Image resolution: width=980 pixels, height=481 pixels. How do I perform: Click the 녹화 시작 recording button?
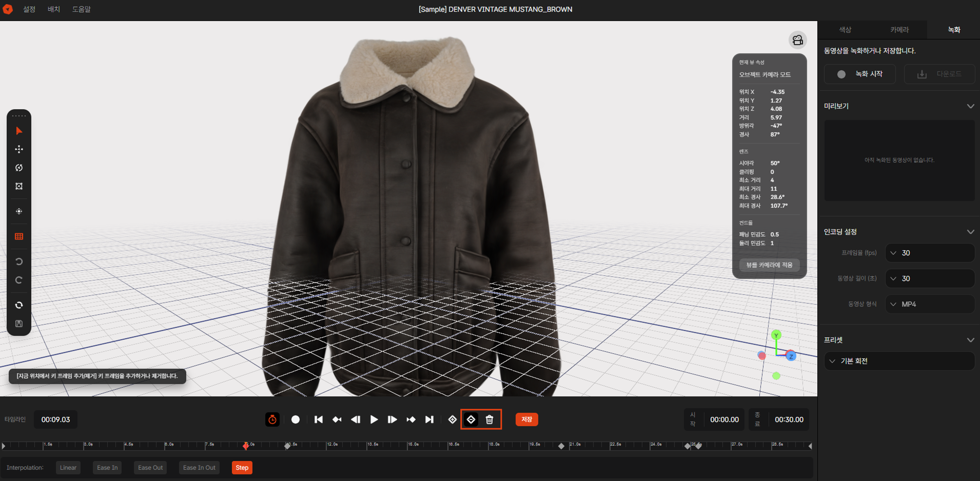coord(860,74)
